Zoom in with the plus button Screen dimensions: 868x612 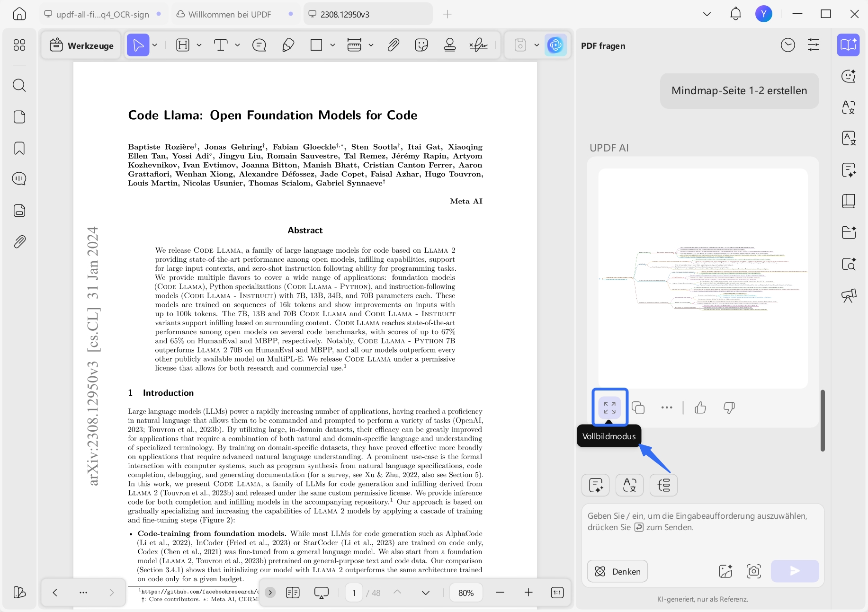click(x=528, y=593)
